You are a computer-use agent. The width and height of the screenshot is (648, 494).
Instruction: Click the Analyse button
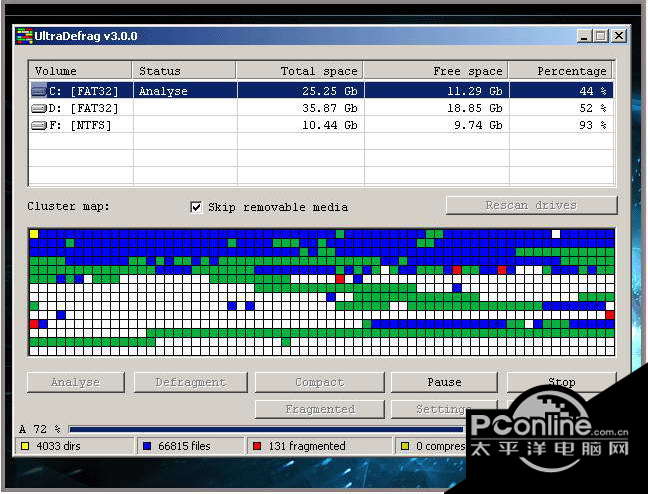click(x=76, y=382)
